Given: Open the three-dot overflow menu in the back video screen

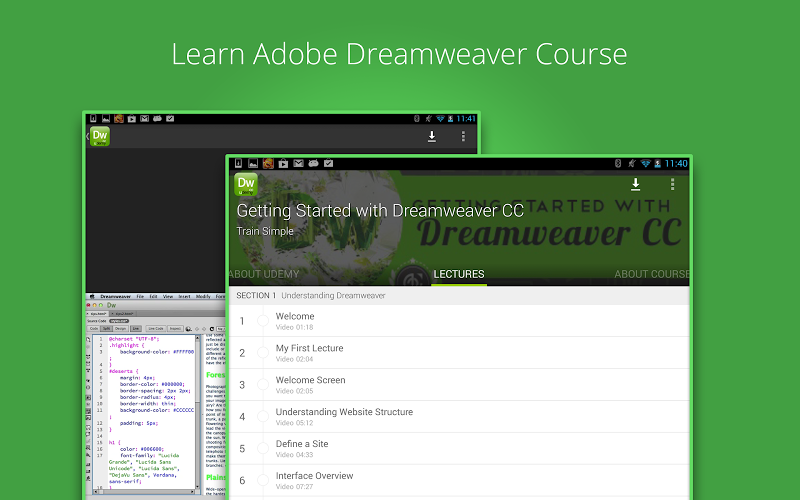Looking at the screenshot, I should 463,136.
